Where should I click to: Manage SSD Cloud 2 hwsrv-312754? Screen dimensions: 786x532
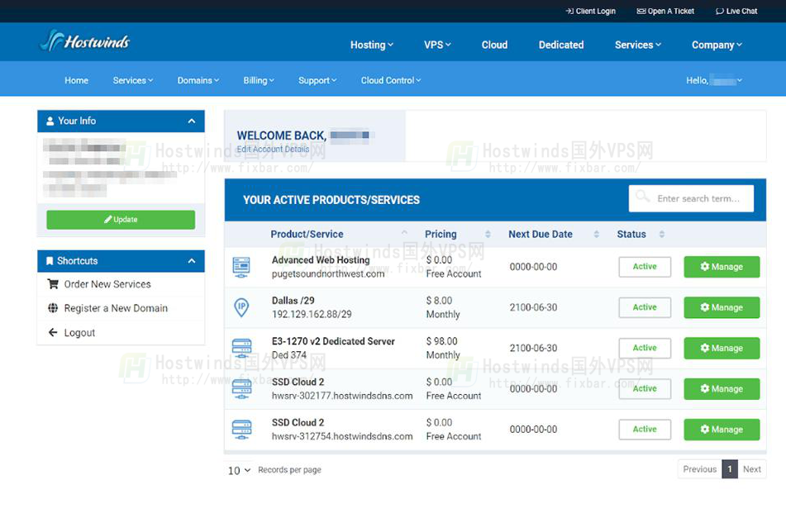point(722,430)
